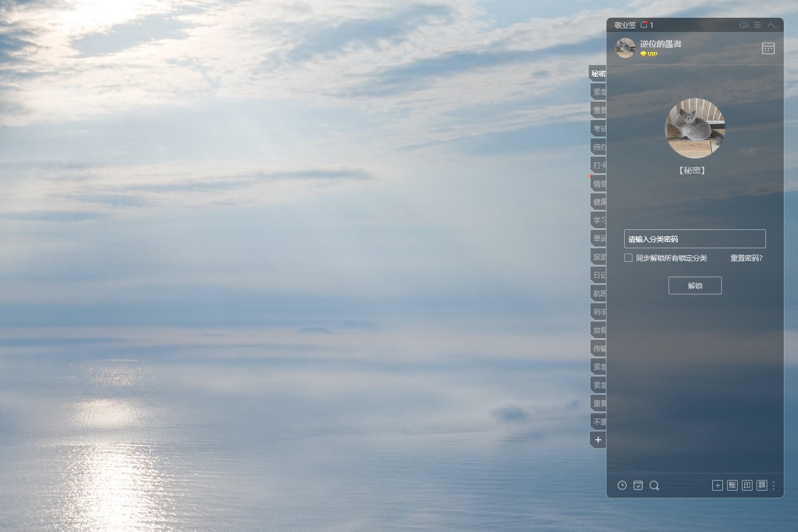Switch to the 放假 category tab

[599, 330]
